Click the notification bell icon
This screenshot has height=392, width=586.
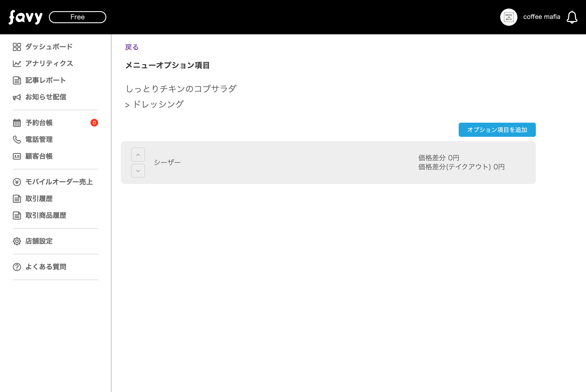click(x=572, y=17)
